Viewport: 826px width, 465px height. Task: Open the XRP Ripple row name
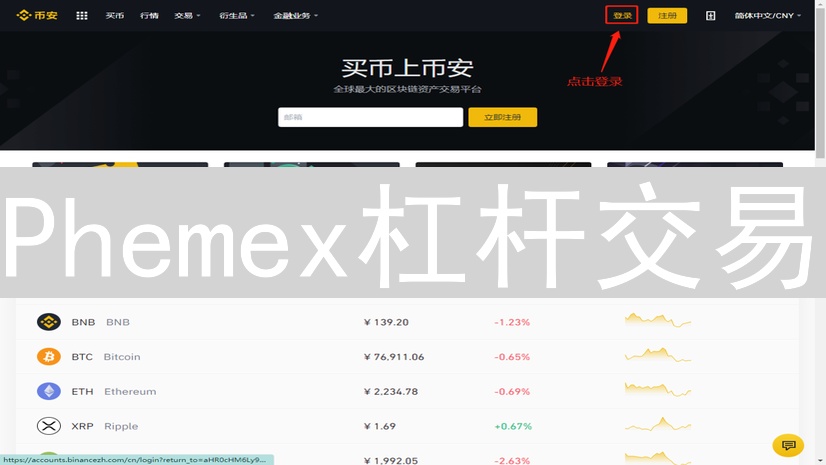(105, 426)
